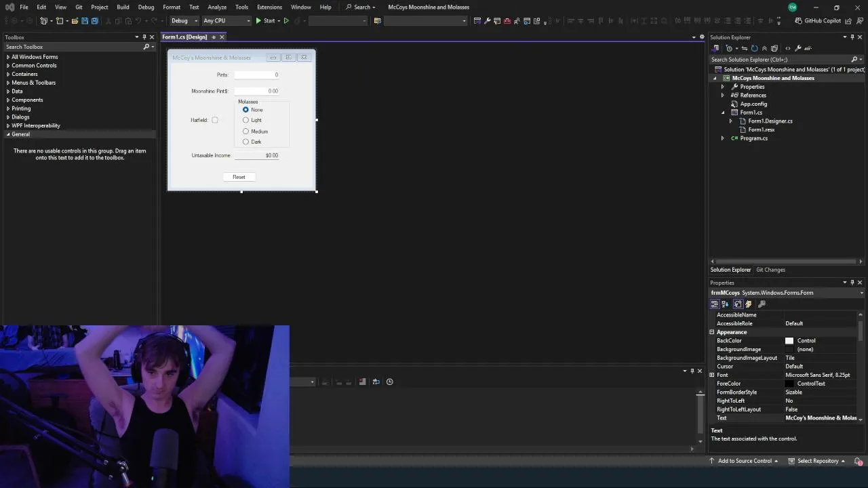The image size is (868, 488).
Task: Expand All Windows Forms group
Action: tap(8, 57)
